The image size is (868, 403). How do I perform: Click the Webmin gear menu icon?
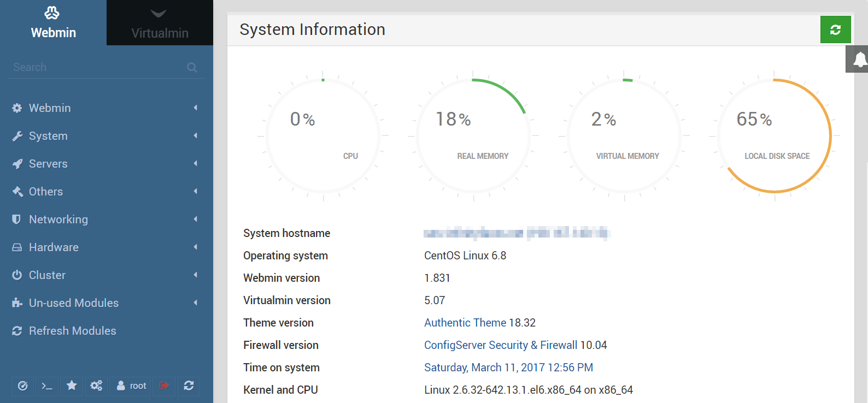[17, 108]
